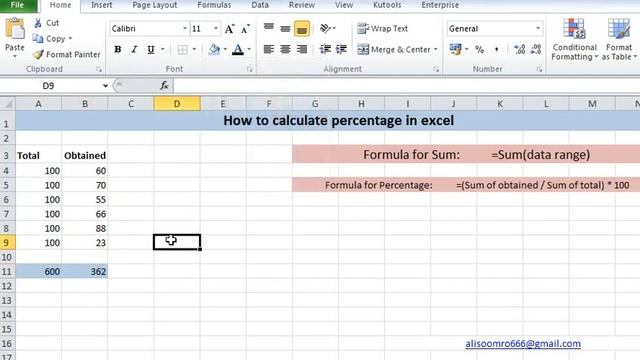Align text right

(x=302, y=49)
